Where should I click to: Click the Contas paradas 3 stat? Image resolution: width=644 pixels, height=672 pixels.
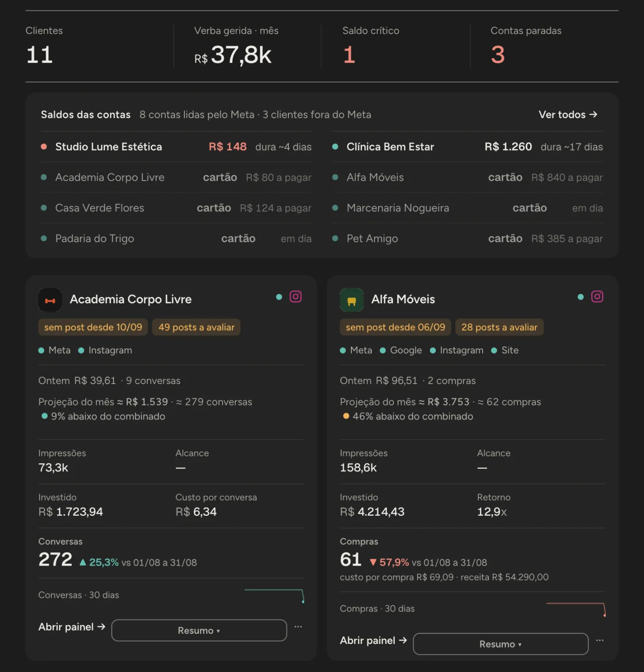(x=526, y=46)
